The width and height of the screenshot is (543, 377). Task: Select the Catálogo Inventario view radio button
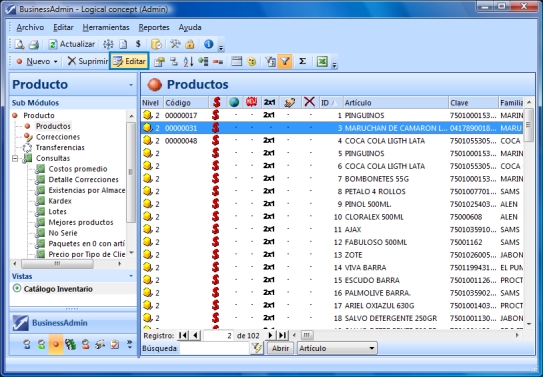click(x=17, y=288)
